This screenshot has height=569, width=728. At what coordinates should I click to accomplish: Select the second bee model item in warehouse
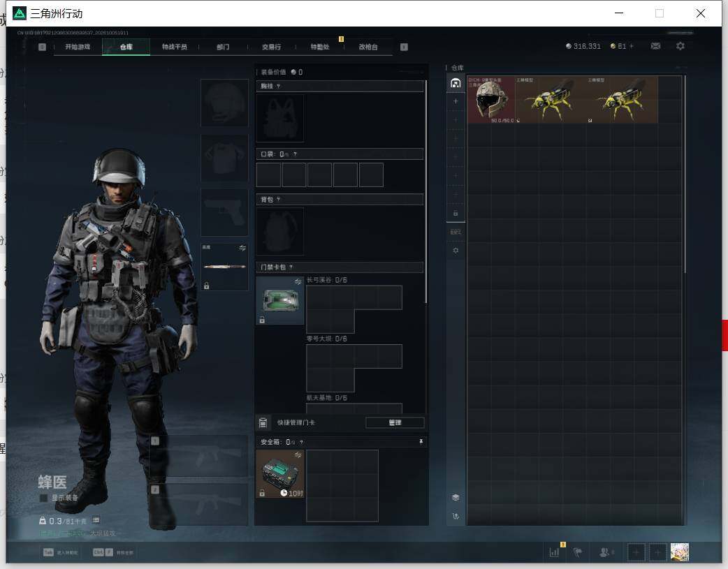click(622, 100)
